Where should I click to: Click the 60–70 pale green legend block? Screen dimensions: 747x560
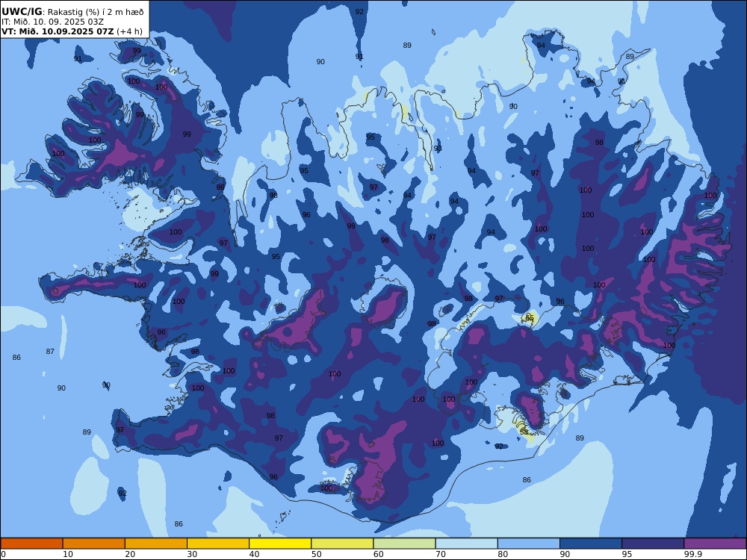click(404, 544)
